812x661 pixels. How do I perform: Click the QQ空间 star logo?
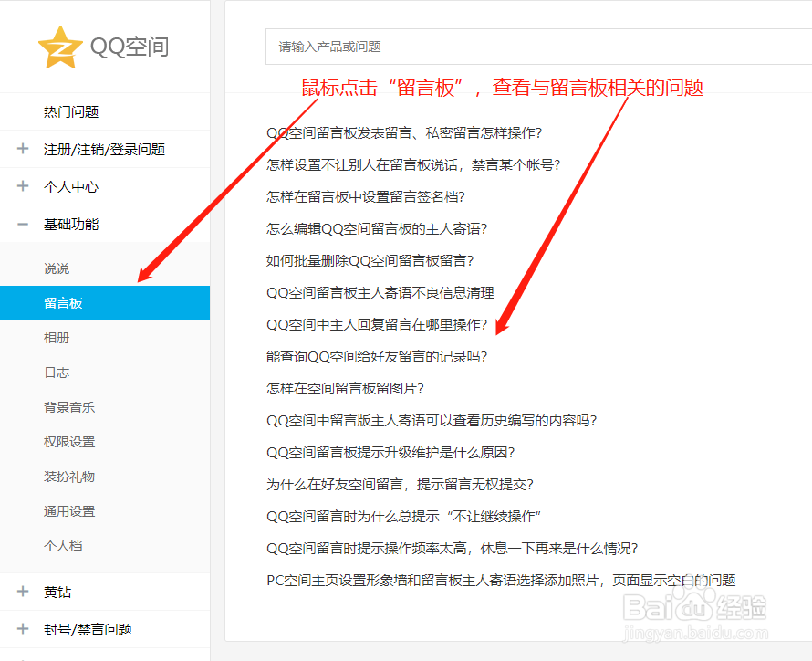pyautogui.click(x=60, y=47)
